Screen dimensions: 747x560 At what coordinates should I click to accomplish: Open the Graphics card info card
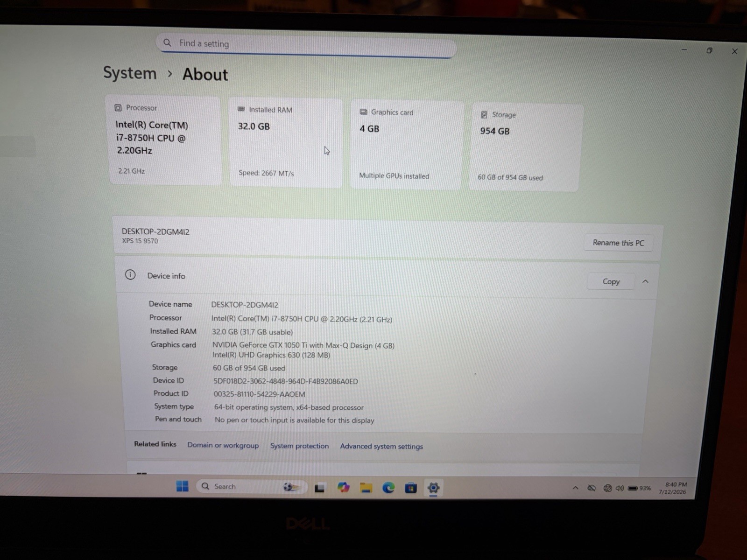(x=406, y=145)
